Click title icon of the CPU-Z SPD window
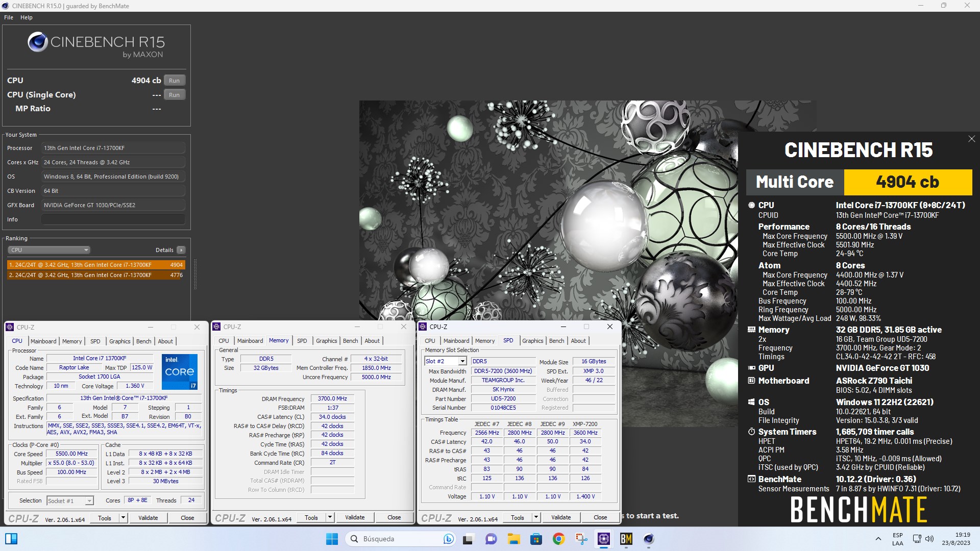Screen dimensions: 980x551 [x=423, y=327]
